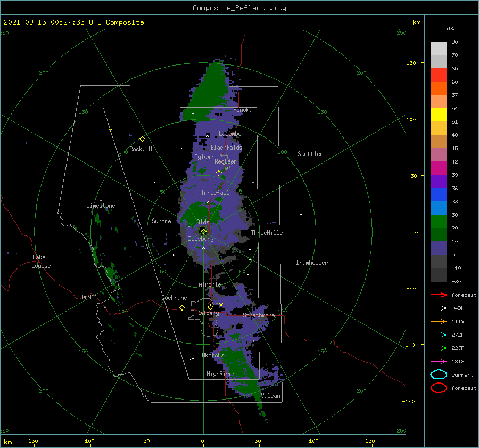479x448 pixels.
Task: Pick the yellow swatch between 54 and 51 dBZ
Action: 439,115
